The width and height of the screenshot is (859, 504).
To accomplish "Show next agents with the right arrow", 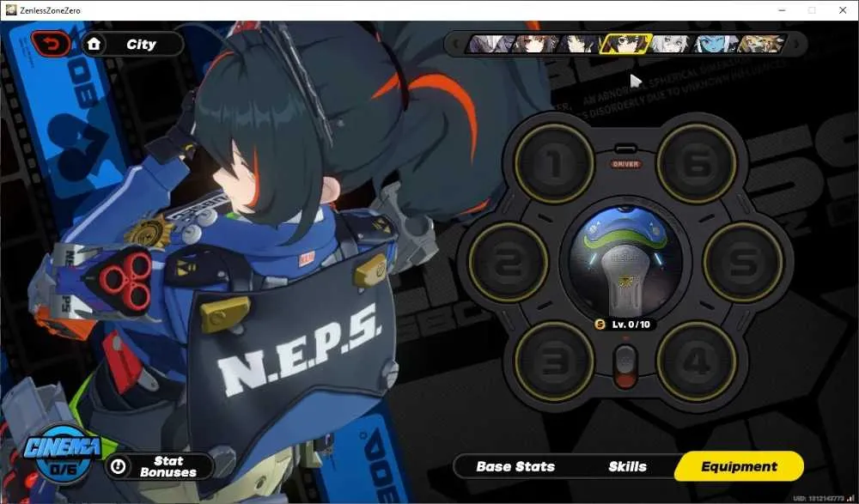I will click(796, 44).
